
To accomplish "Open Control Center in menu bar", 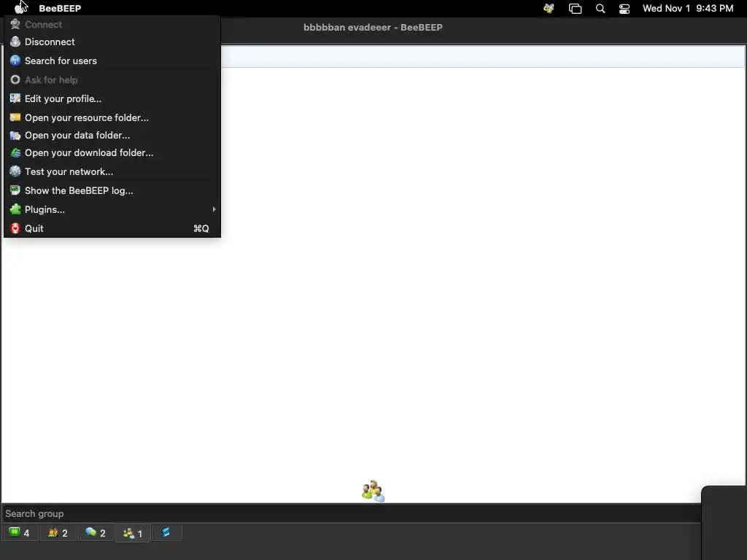I will click(x=624, y=9).
